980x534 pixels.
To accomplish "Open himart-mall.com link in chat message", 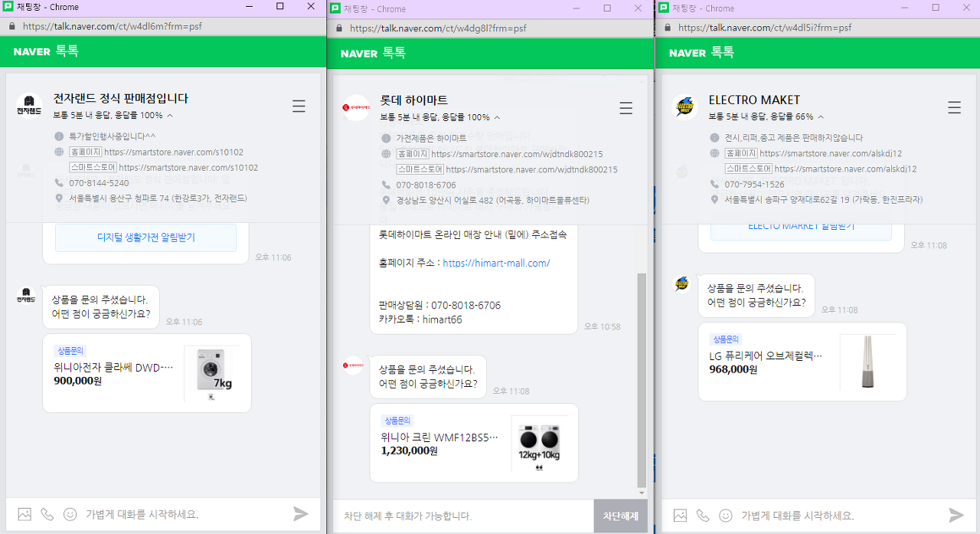I will [x=496, y=263].
